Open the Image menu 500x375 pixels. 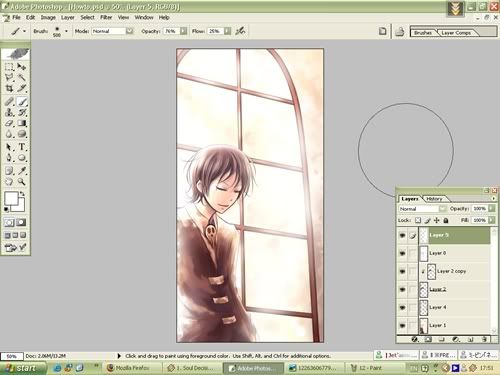(x=48, y=17)
